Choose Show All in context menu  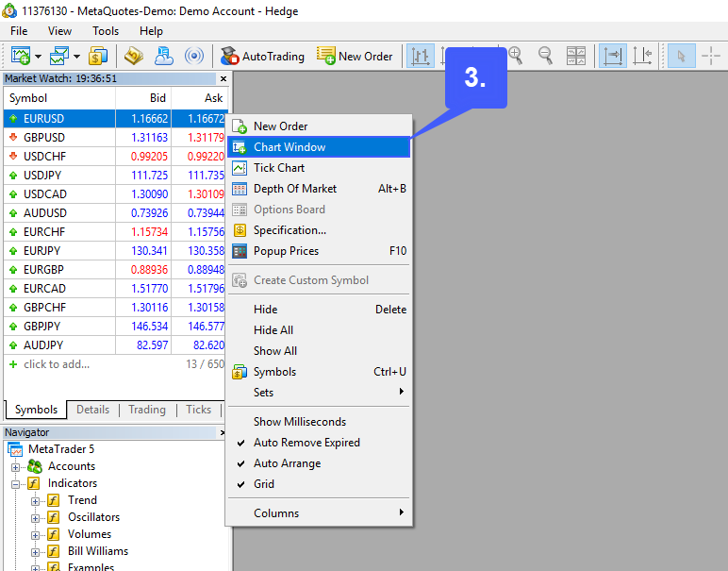click(319, 351)
